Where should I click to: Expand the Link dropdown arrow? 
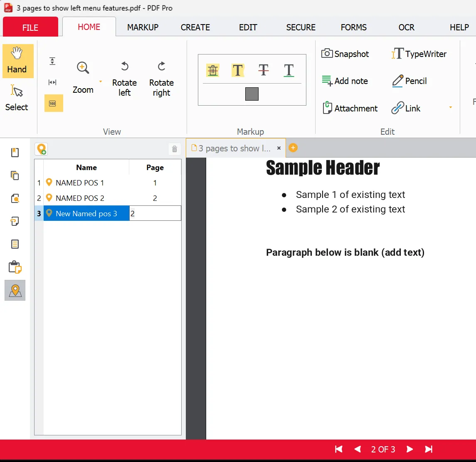[451, 107]
